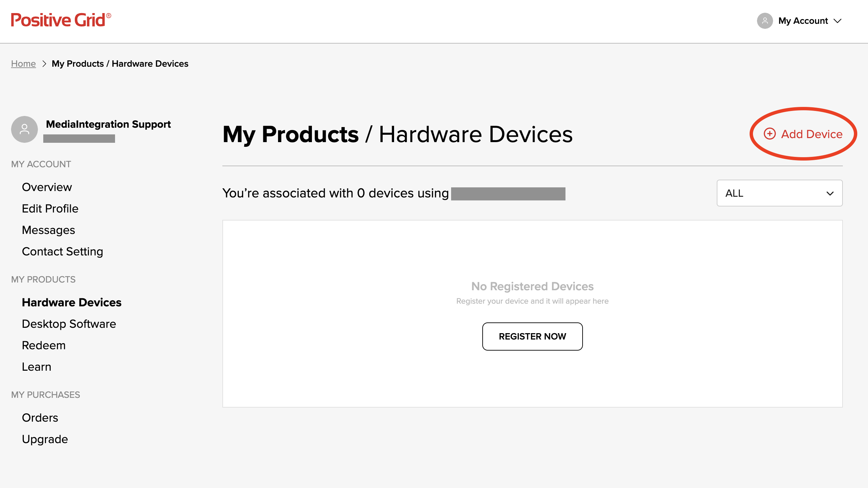Select Contact Setting in sidebar
Viewport: 868px width, 488px height.
coord(62,252)
